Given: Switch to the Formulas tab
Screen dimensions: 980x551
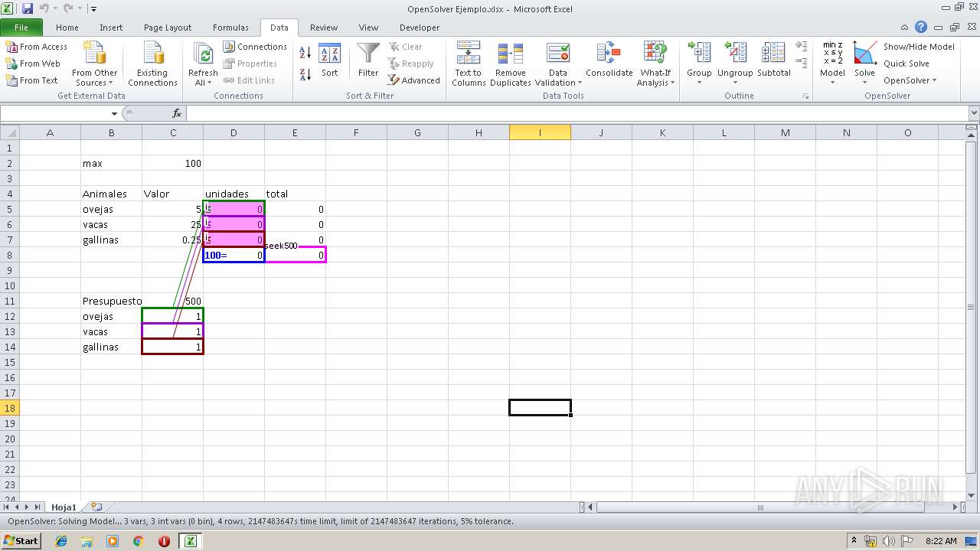Looking at the screenshot, I should pos(230,28).
